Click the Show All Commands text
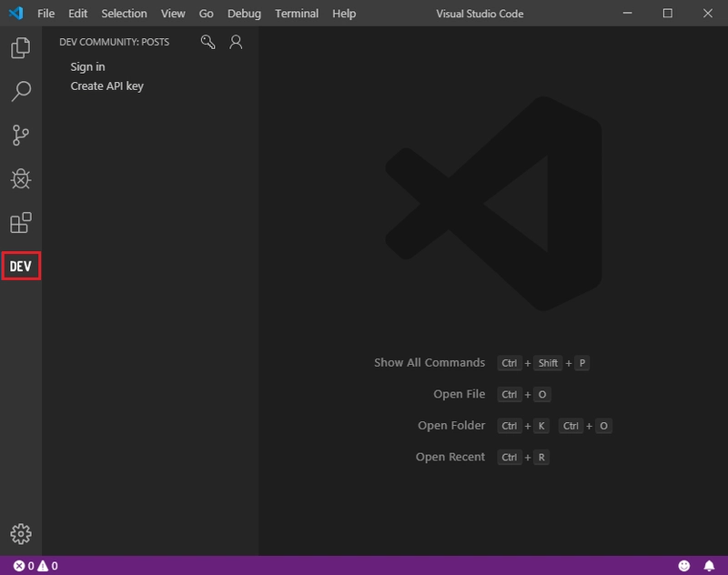Viewport: 728px width, 575px height. [430, 362]
